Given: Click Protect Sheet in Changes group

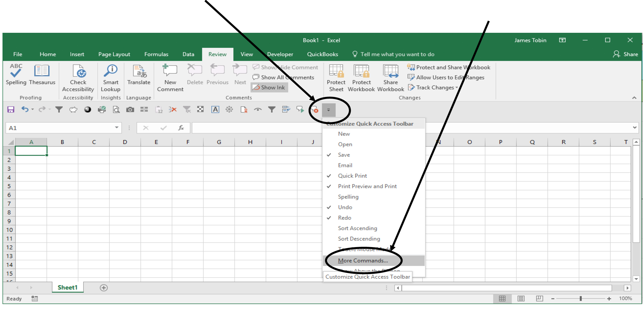Looking at the screenshot, I should point(336,78).
